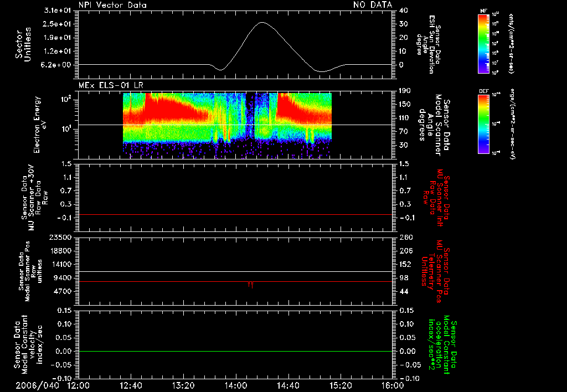The width and height of the screenshot is (567, 392).
Task: Click the 9400 tick label
Action: pyautogui.click(x=63, y=278)
